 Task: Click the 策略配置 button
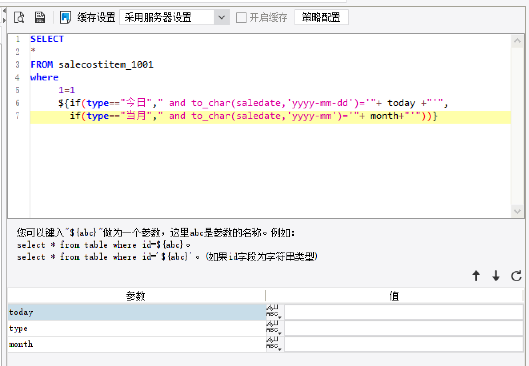(321, 17)
